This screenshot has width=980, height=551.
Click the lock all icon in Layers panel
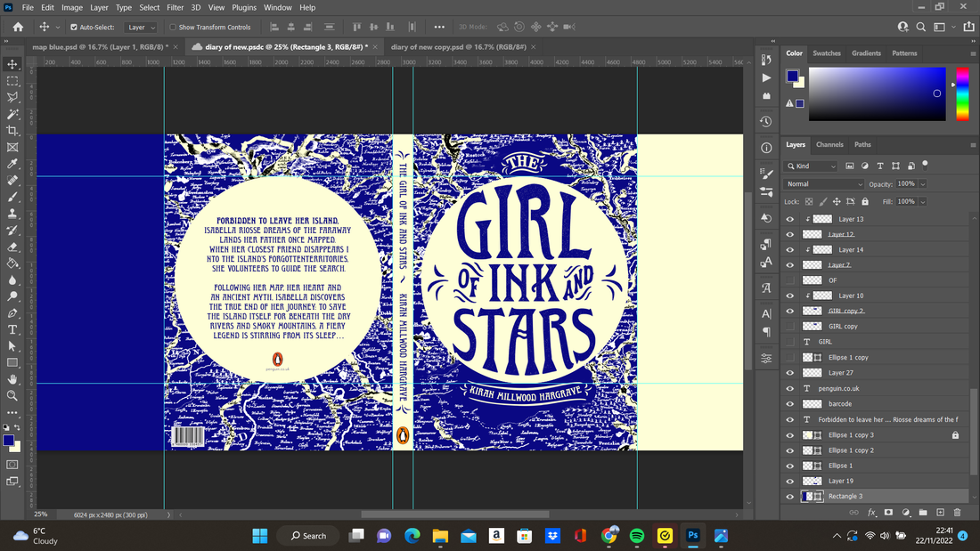point(865,202)
